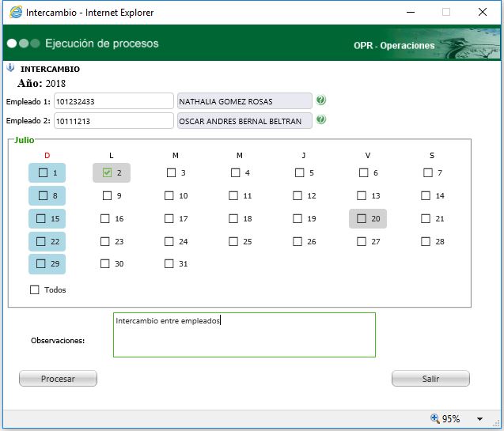504x431 pixels.
Task: Click the S Saturday column header
Action: (x=432, y=156)
